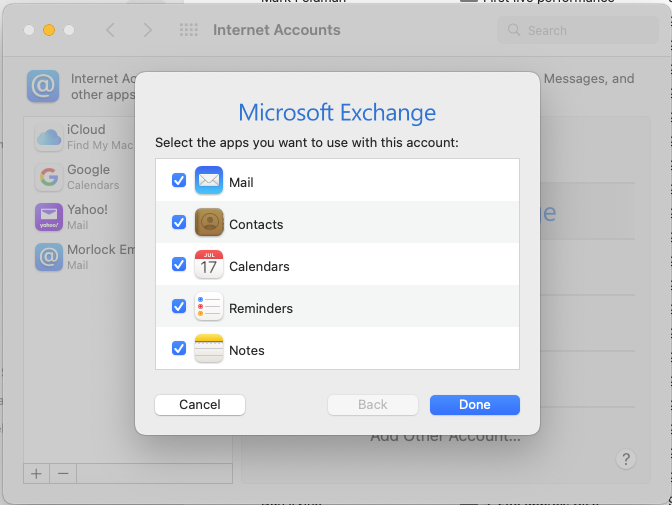Click the Mail app envelope icon

click(x=209, y=180)
